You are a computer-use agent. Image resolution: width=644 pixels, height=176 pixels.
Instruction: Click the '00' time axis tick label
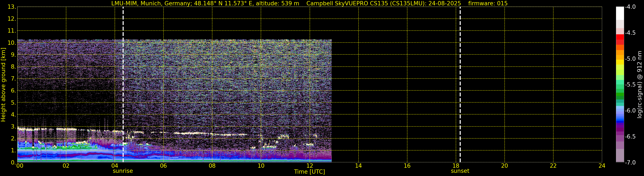pyautogui.click(x=20, y=166)
